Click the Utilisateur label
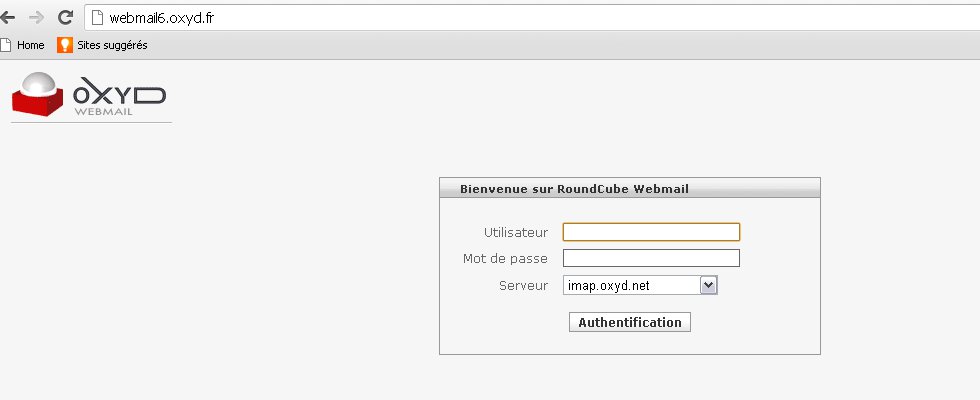 click(516, 232)
